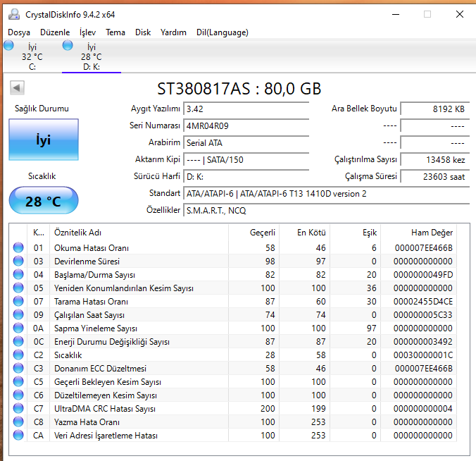This screenshot has width=476, height=461.
Task: Open the Tema menu
Action: (115, 32)
